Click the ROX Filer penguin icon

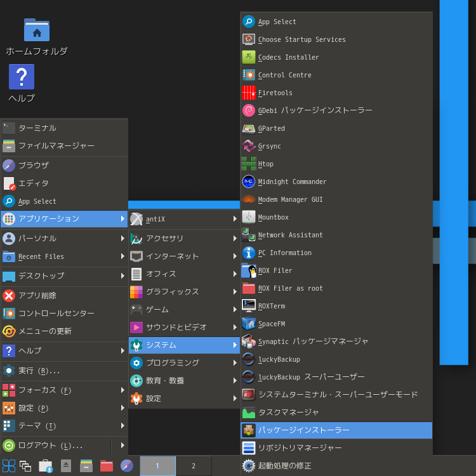(x=249, y=270)
